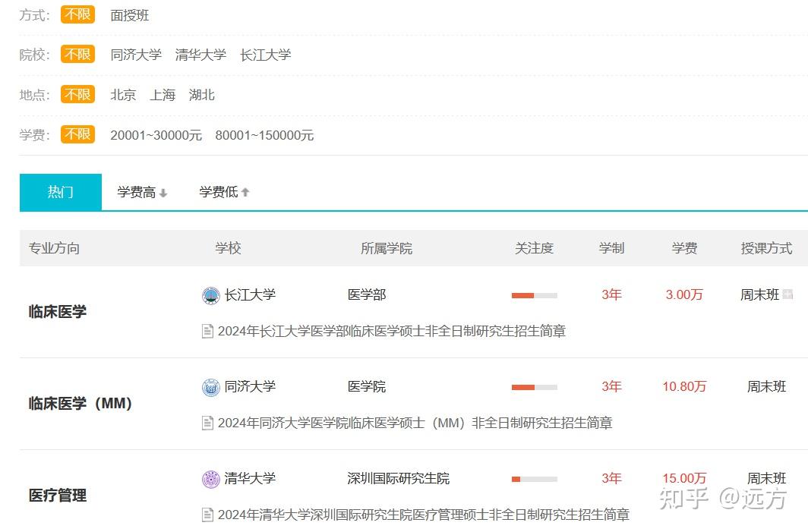
Task: Click the 15.00万 tuition value
Action: click(x=684, y=478)
